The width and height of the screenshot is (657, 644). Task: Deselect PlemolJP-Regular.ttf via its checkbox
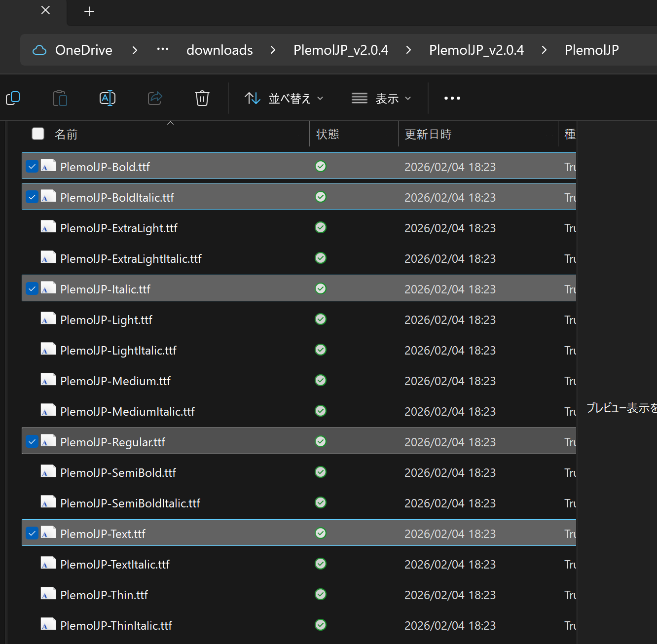(32, 441)
